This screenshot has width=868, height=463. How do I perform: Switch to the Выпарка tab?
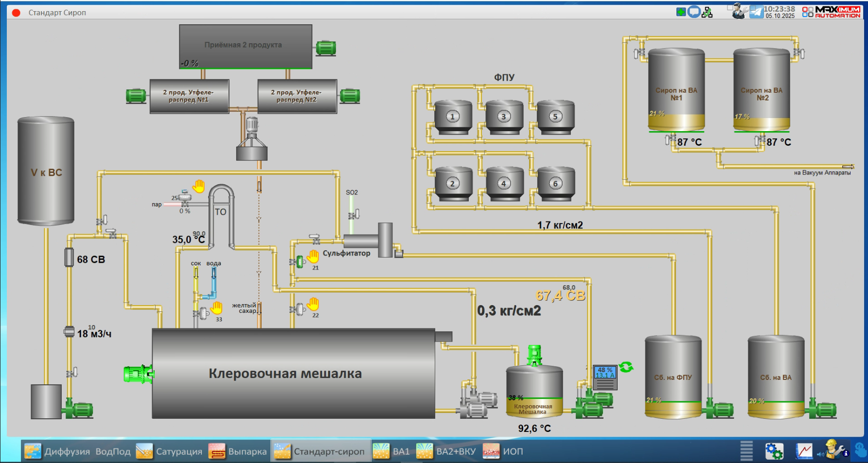238,451
